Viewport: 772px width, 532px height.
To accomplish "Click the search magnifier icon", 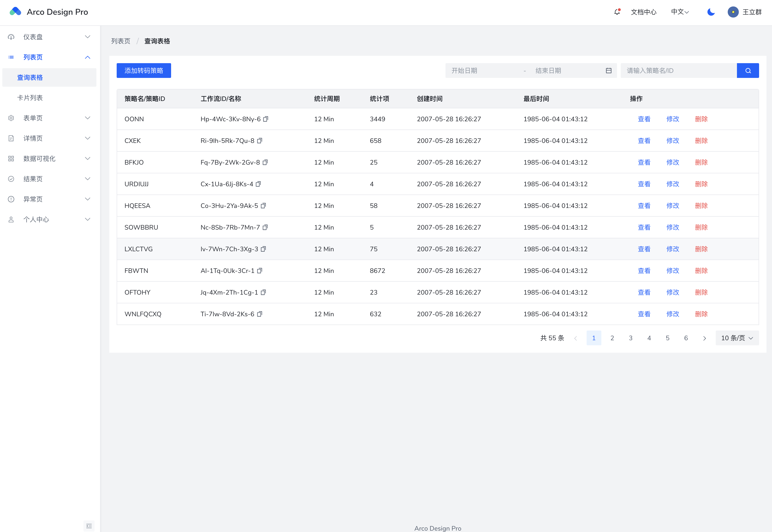I will click(x=748, y=70).
